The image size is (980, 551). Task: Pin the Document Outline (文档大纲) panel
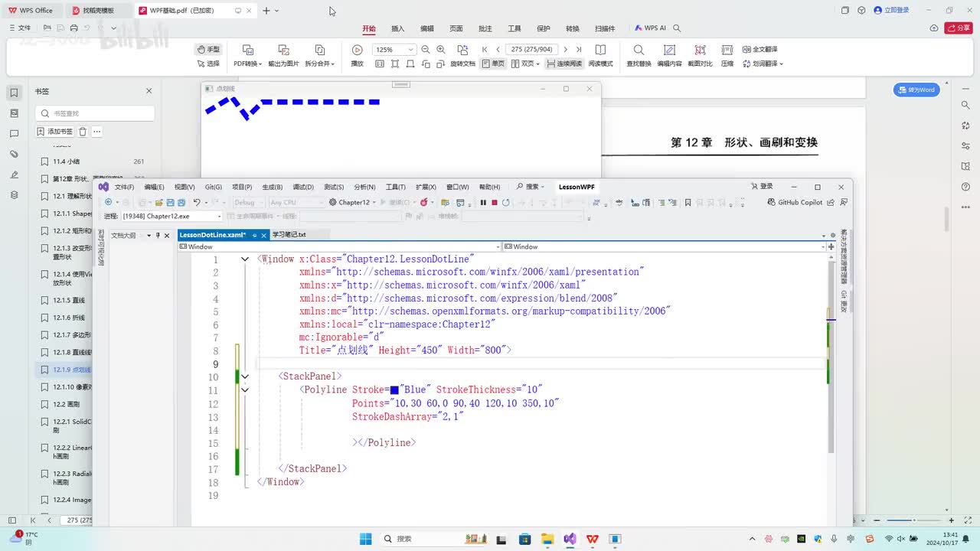tap(158, 235)
